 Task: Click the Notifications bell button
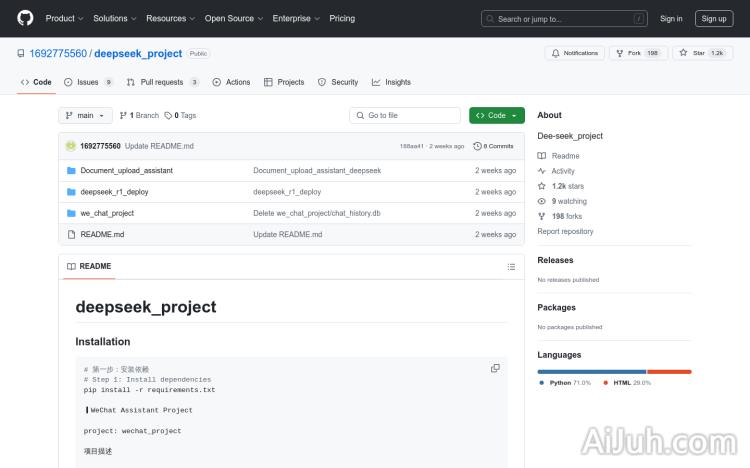pyautogui.click(x=574, y=53)
